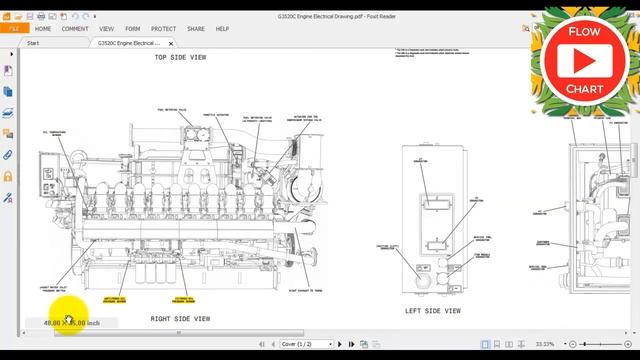Select Single Page view mode

point(485,344)
